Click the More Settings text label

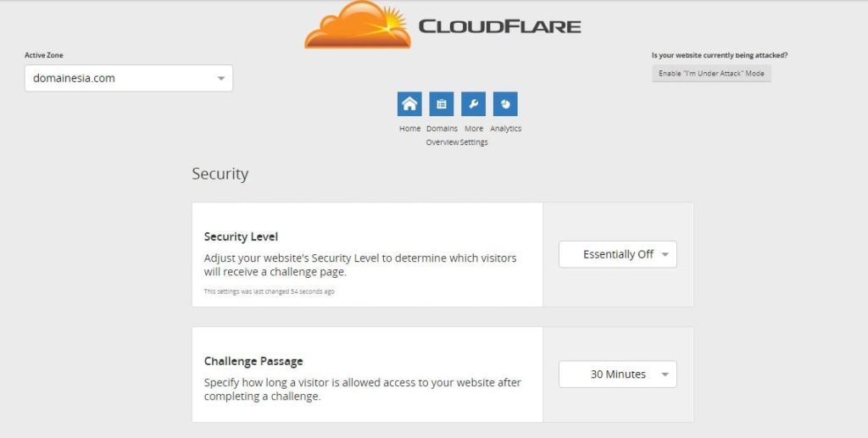pos(474,130)
